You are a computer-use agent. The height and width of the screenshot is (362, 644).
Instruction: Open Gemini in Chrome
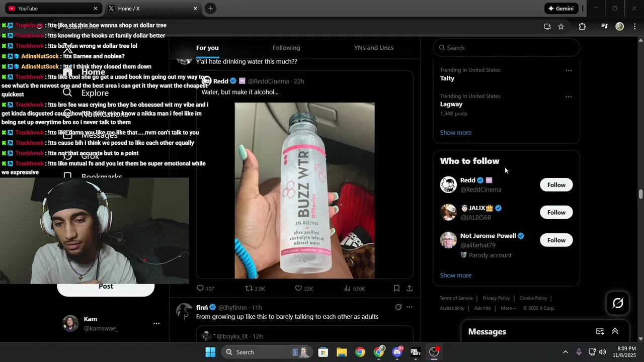point(561,9)
